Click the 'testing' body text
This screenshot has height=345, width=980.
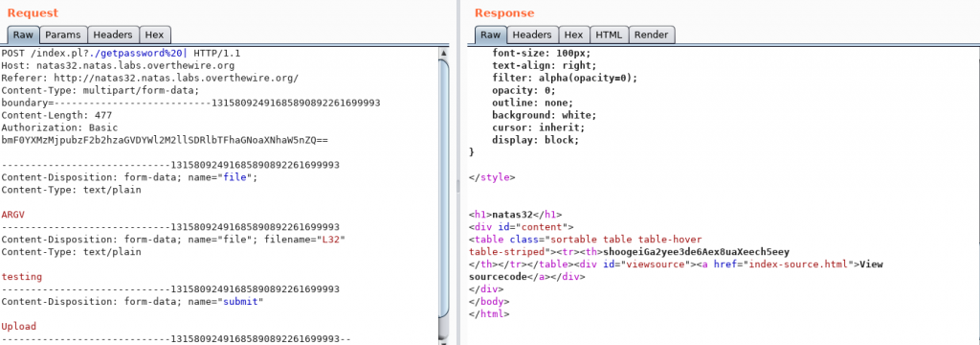(x=21, y=276)
